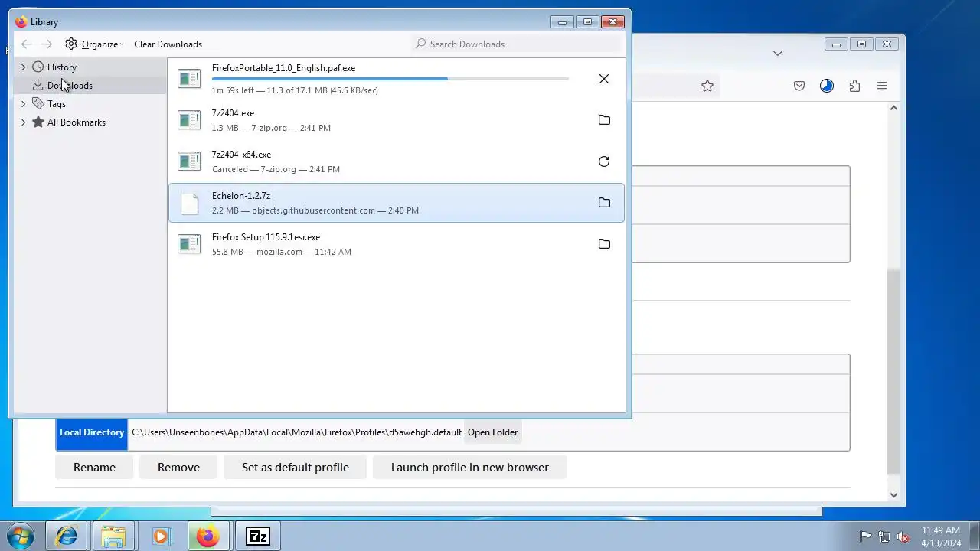
Task: Go back with the Library back arrow
Action: pyautogui.click(x=27, y=44)
